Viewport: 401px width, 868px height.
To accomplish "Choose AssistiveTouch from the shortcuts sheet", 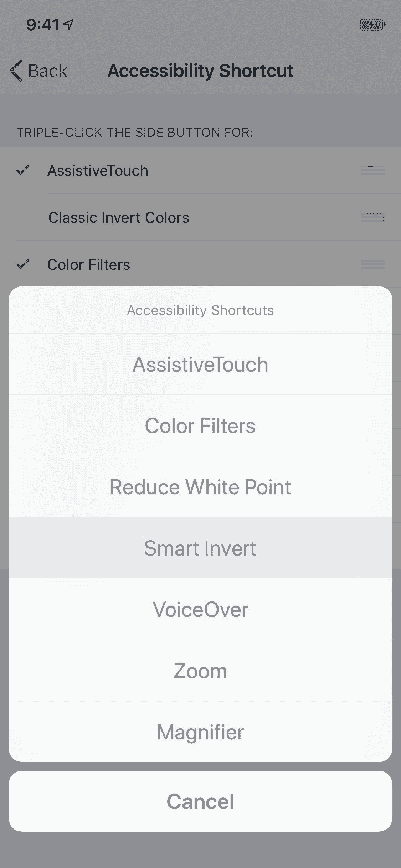I will 200,365.
